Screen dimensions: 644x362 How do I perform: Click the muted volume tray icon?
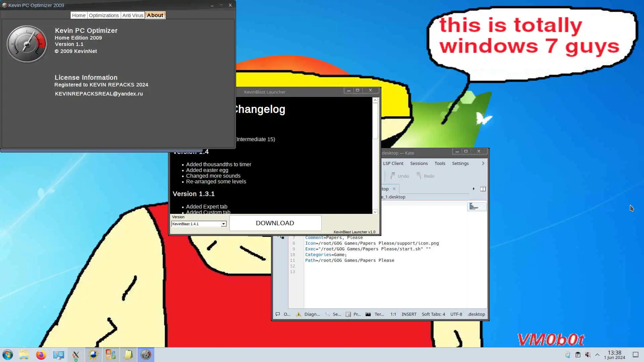click(588, 355)
